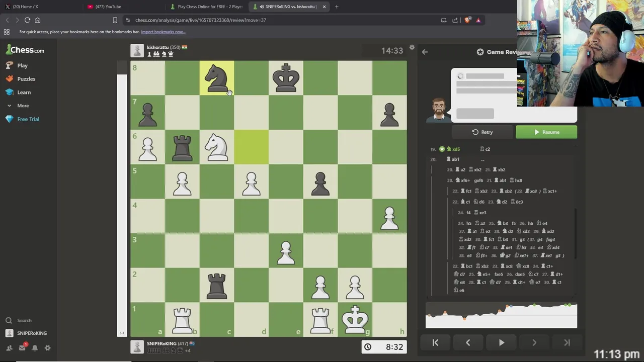Click the green Resume button
This screenshot has height=362, width=644.
pyautogui.click(x=546, y=132)
